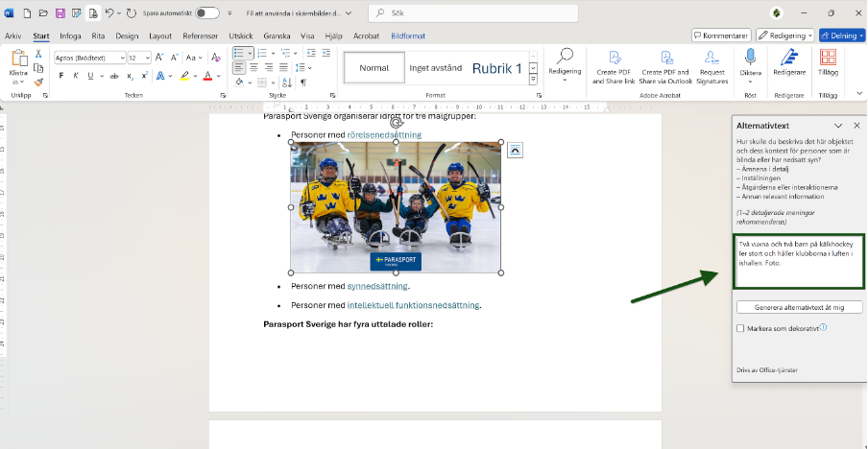Open the Tillägg add-ins grid
This screenshot has height=449, width=868.
coord(828,62)
